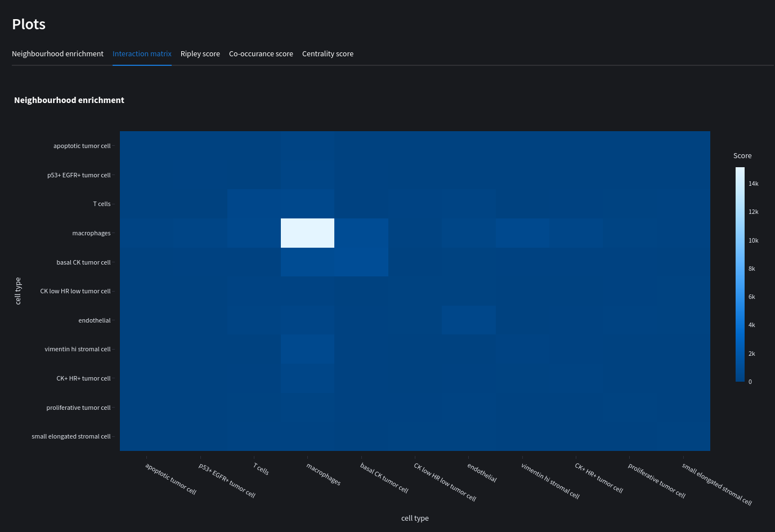This screenshot has width=775, height=532.
Task: Click the 'endothelial' x-axis label
Action: pyautogui.click(x=482, y=473)
